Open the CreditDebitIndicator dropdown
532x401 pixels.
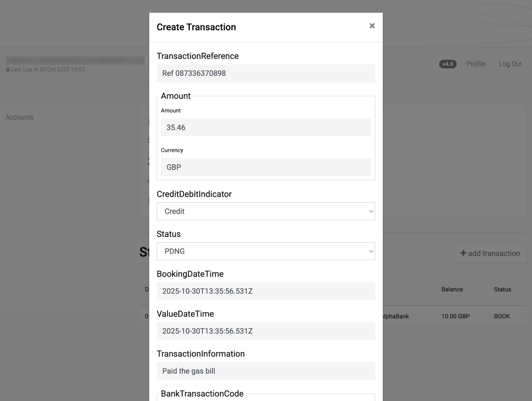click(x=266, y=211)
